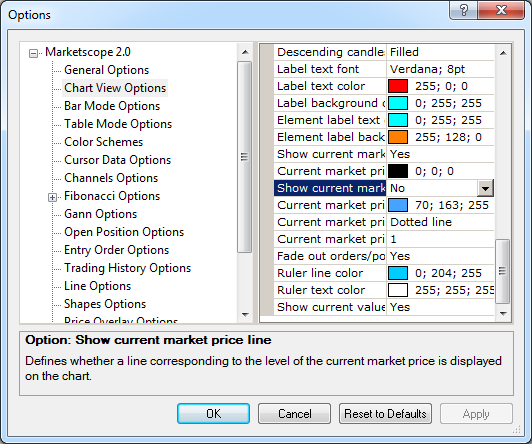Screen dimensions: 532x444
Task: Click Yes value above black swatch row
Action: 400,154
